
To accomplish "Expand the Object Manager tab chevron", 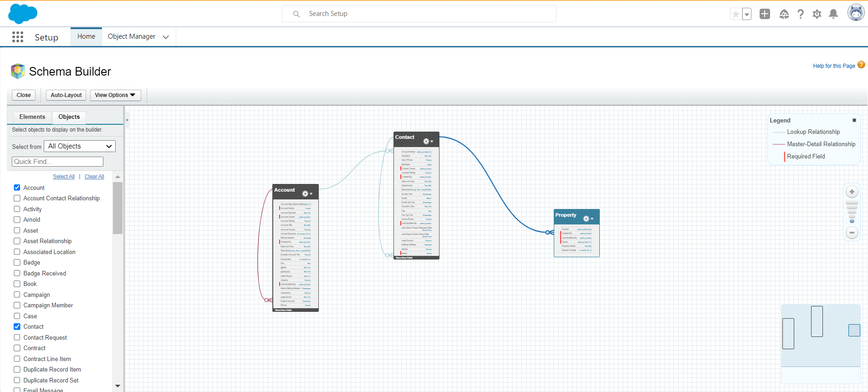I will coord(166,37).
